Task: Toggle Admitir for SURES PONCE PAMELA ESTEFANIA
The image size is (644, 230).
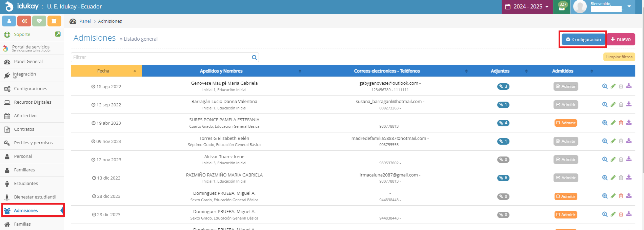Action: point(566,123)
